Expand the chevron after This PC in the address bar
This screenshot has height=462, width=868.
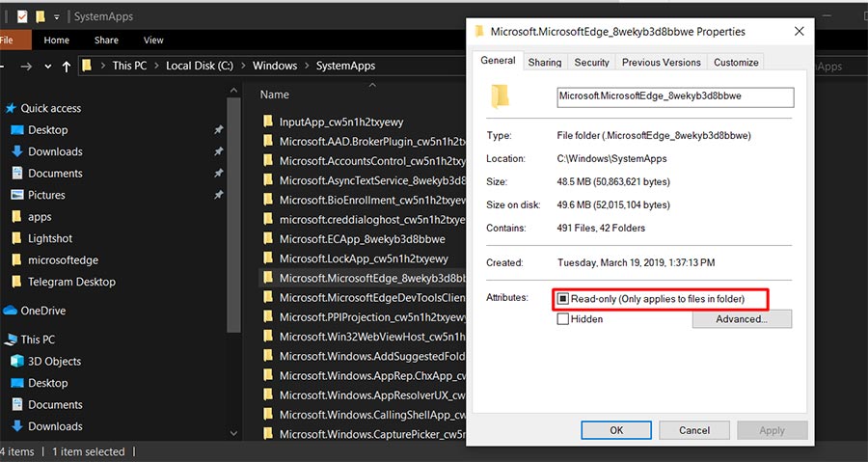[156, 66]
